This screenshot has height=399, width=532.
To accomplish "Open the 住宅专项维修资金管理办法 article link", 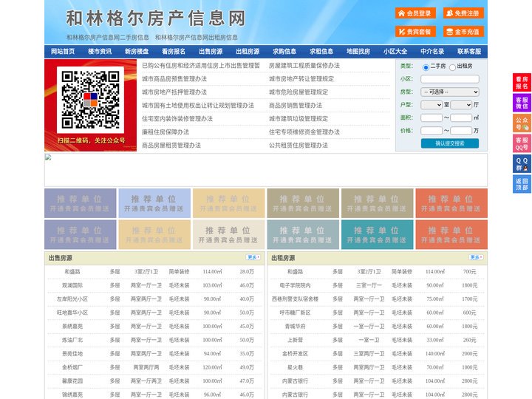I will [x=304, y=132].
